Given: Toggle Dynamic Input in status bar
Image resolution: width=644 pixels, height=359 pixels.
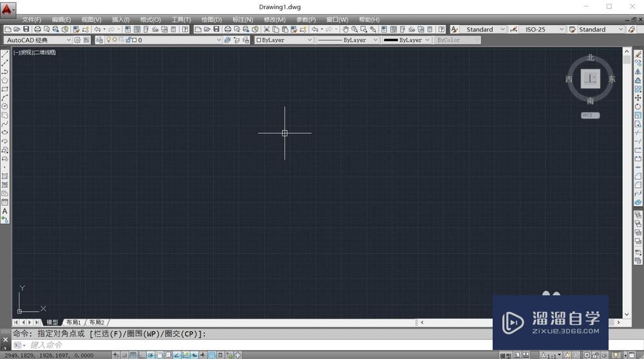Looking at the screenshot, I should point(194,355).
